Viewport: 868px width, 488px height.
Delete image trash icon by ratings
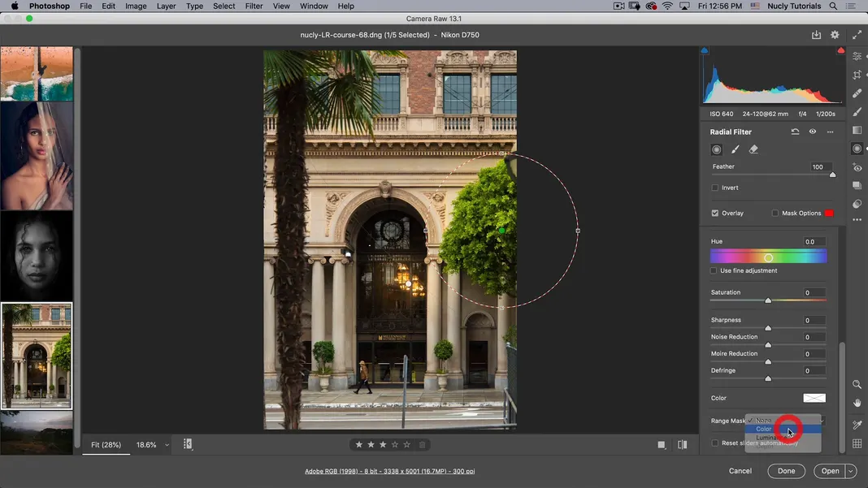pyautogui.click(x=422, y=445)
